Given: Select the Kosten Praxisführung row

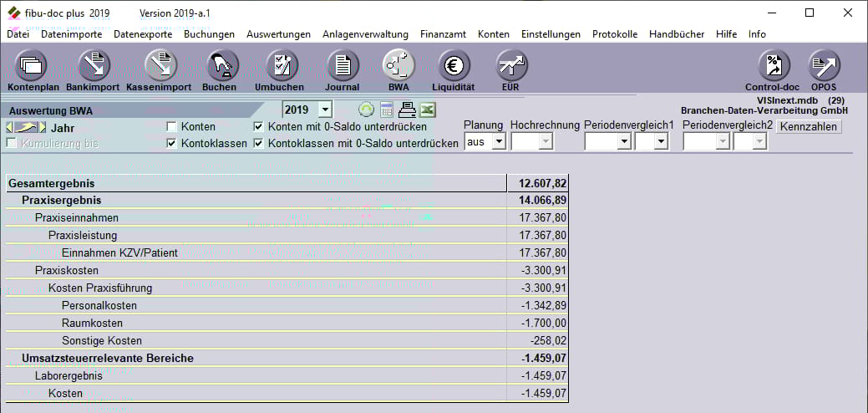Looking at the screenshot, I should pos(287,288).
